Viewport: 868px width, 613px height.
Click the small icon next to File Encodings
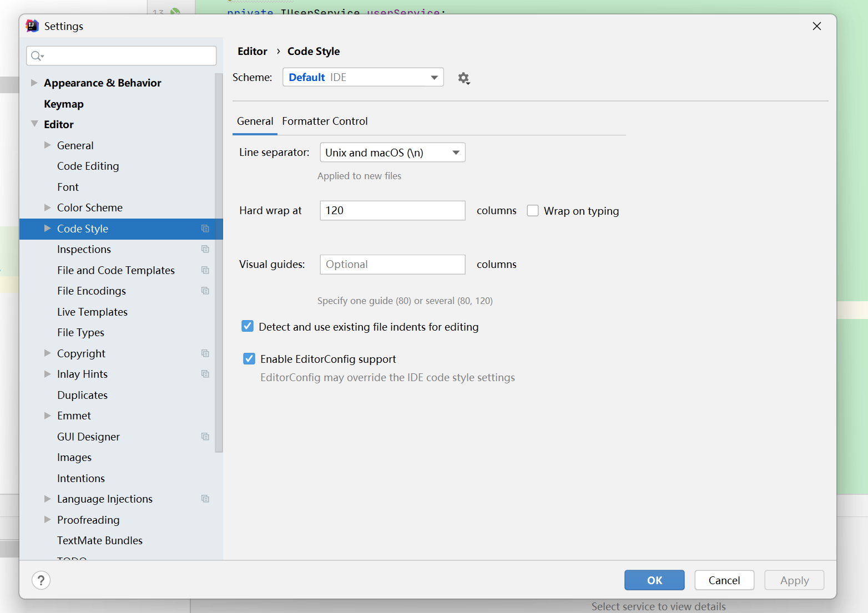205,291
